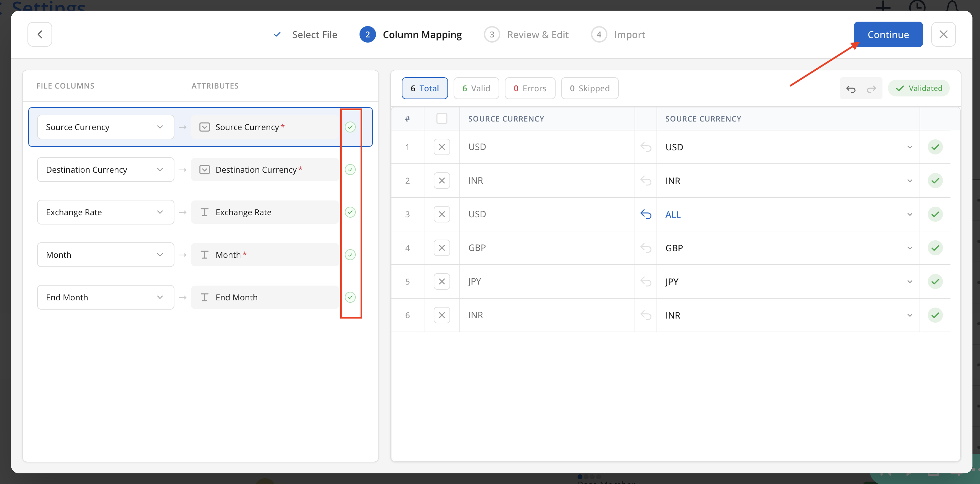Toggle the select-all rows checkbox
Screen dimensions: 980x484
[x=441, y=119]
